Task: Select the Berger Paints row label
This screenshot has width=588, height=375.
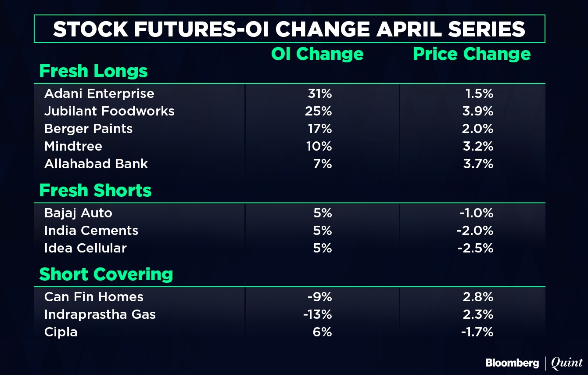Action: click(88, 129)
